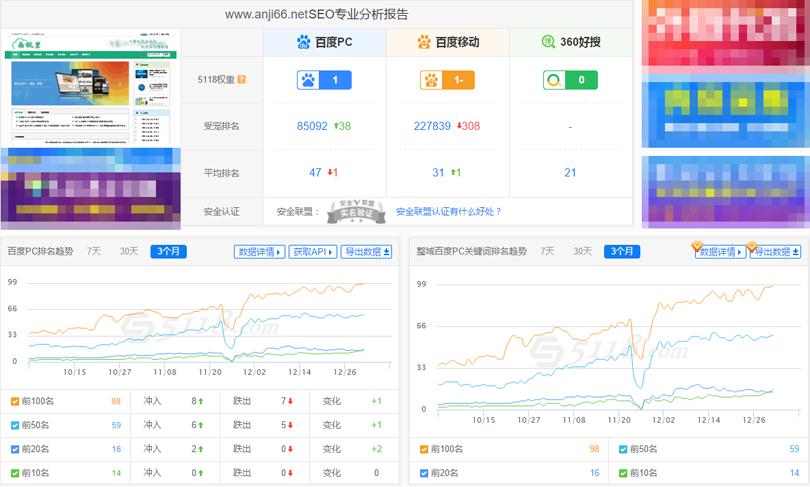Open 数据详情 in the right keyword trend panel
810x487 pixels.
coord(721,252)
